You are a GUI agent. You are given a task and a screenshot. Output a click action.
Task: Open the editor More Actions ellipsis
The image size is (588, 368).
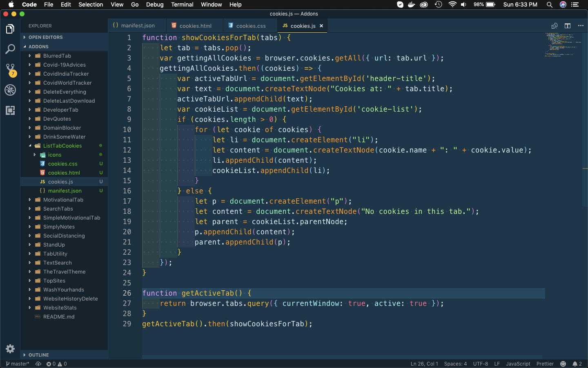click(x=581, y=26)
